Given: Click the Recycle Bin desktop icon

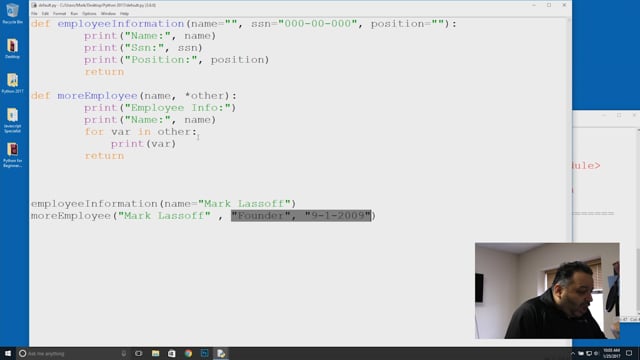Looking at the screenshot, I should point(12,13).
